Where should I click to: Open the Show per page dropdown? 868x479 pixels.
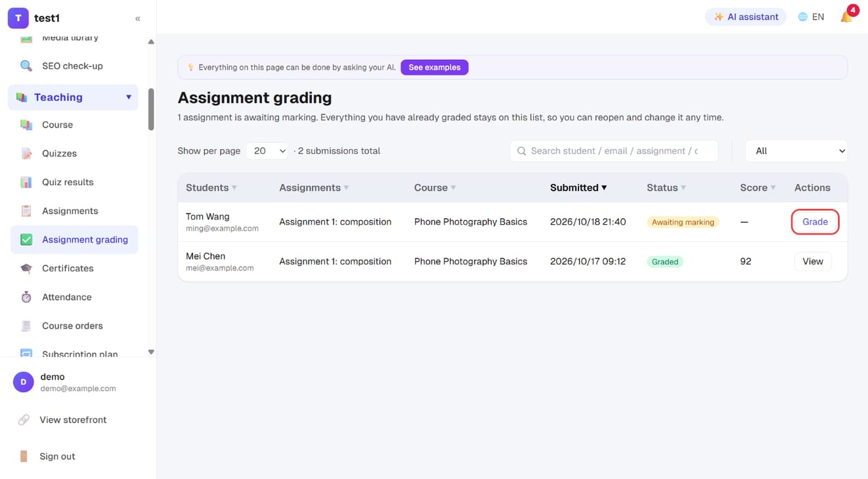click(267, 151)
